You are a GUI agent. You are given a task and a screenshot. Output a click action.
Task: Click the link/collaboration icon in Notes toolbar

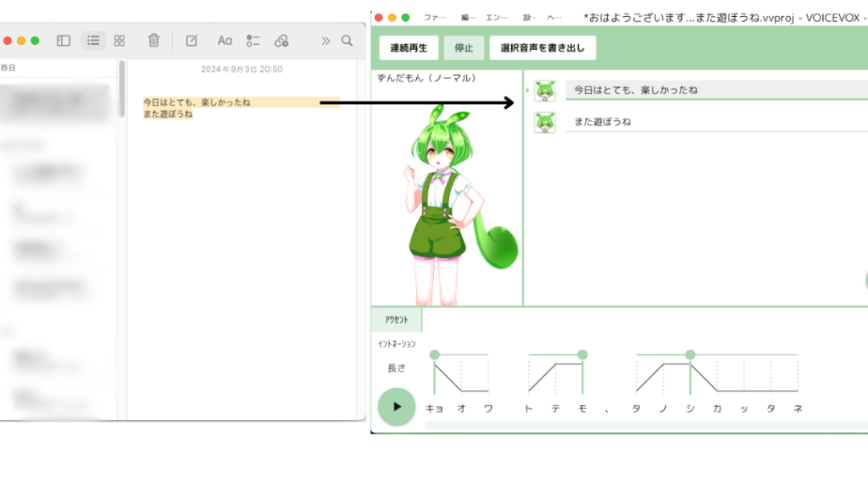(281, 41)
